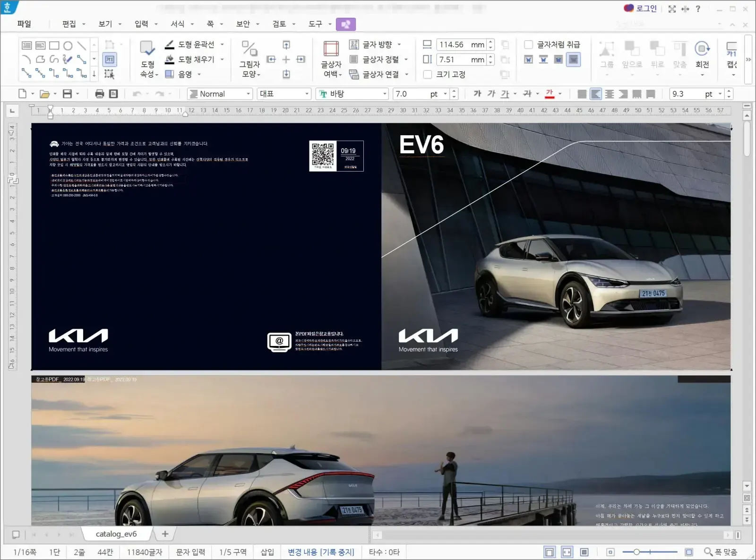Switch to catalog_ev6 document tab
Screen dimensions: 756x560
(116, 534)
